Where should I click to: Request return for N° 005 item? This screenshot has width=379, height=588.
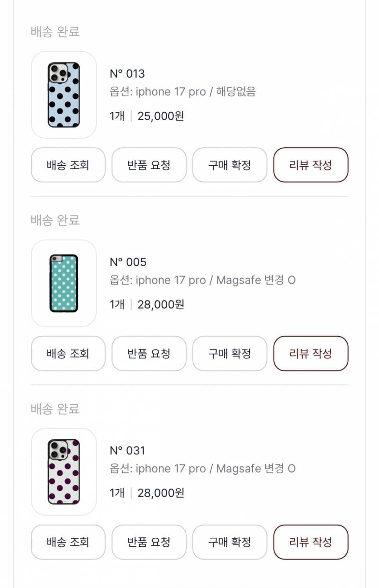[149, 353]
